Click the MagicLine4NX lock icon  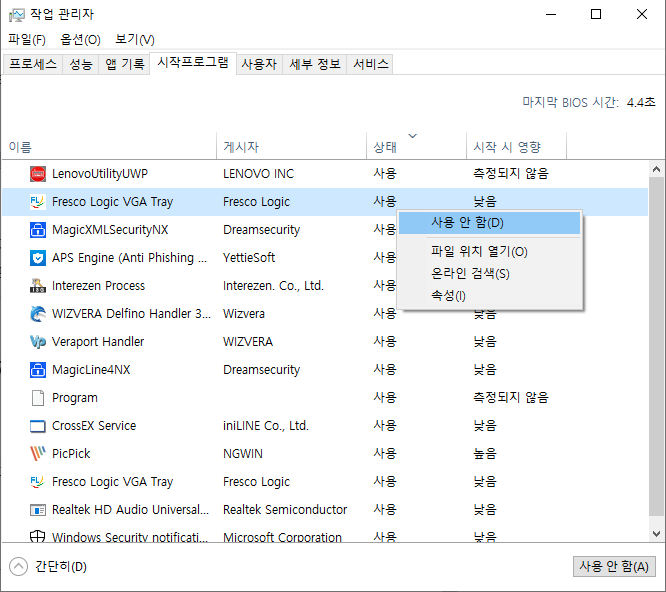coord(38,370)
